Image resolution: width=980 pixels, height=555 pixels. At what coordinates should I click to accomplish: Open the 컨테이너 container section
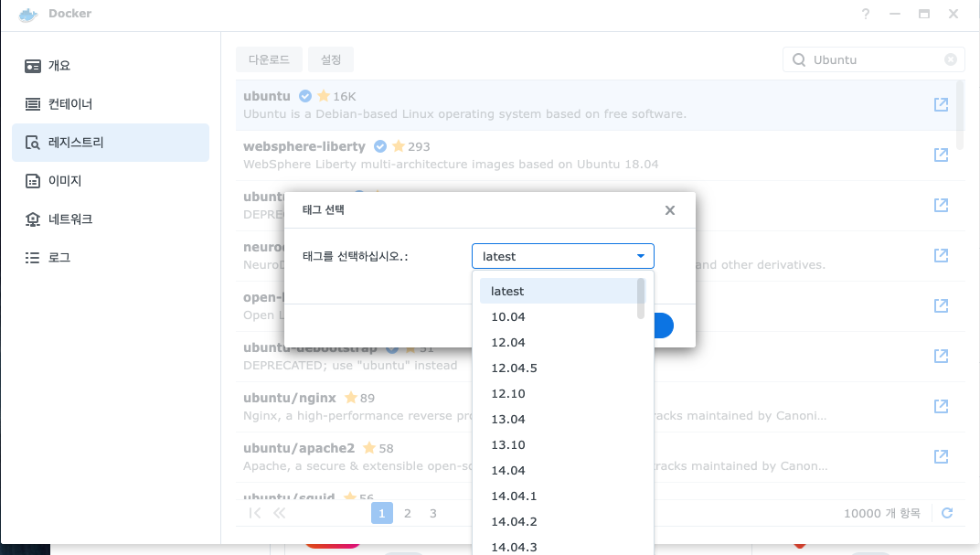point(110,103)
